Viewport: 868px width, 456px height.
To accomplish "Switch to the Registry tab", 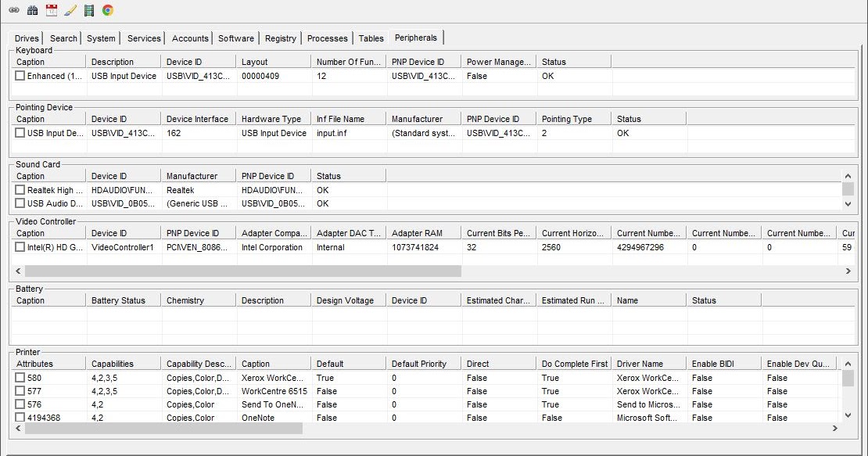I will click(280, 38).
